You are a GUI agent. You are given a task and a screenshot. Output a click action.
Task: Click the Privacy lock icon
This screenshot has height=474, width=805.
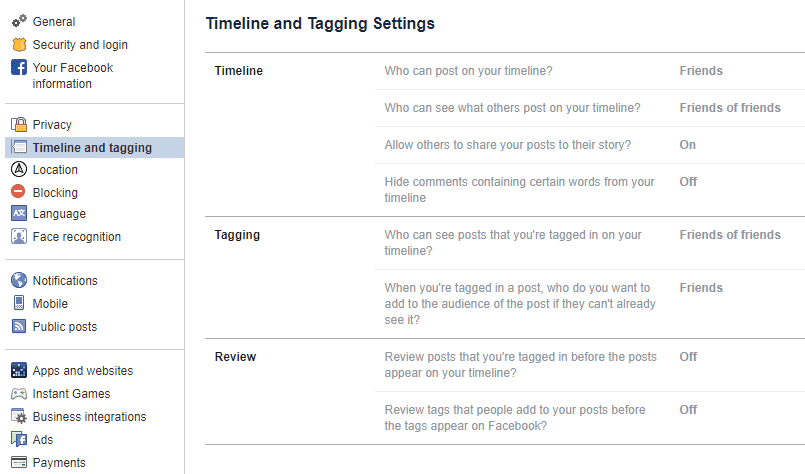[x=18, y=125]
